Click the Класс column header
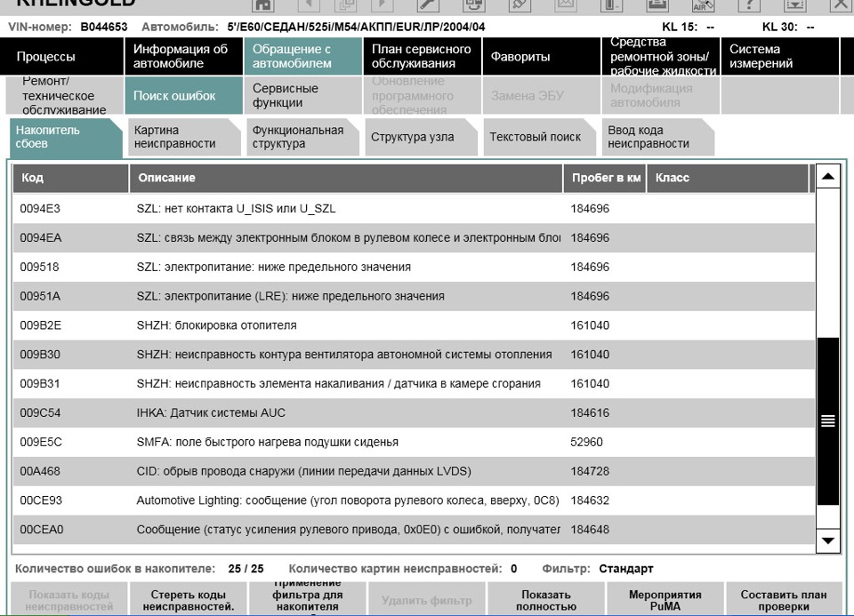The height and width of the screenshot is (616, 854). (x=728, y=178)
